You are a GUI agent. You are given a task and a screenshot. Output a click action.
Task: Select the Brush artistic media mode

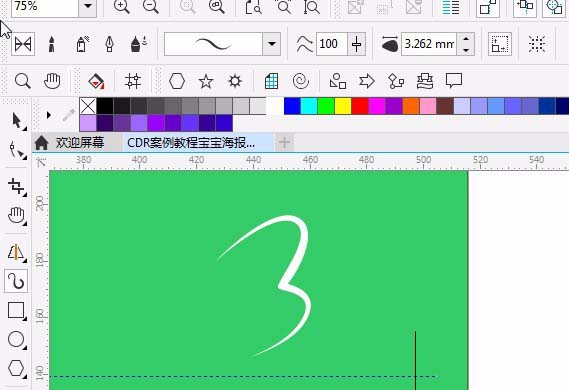click(52, 44)
